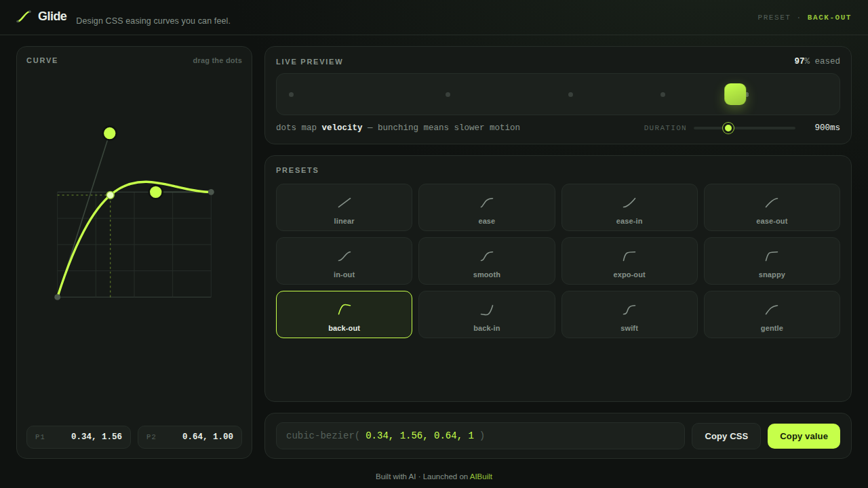This screenshot has height=488, width=868.
Task: Click the P1 control handle on curve
Action: tap(110, 134)
